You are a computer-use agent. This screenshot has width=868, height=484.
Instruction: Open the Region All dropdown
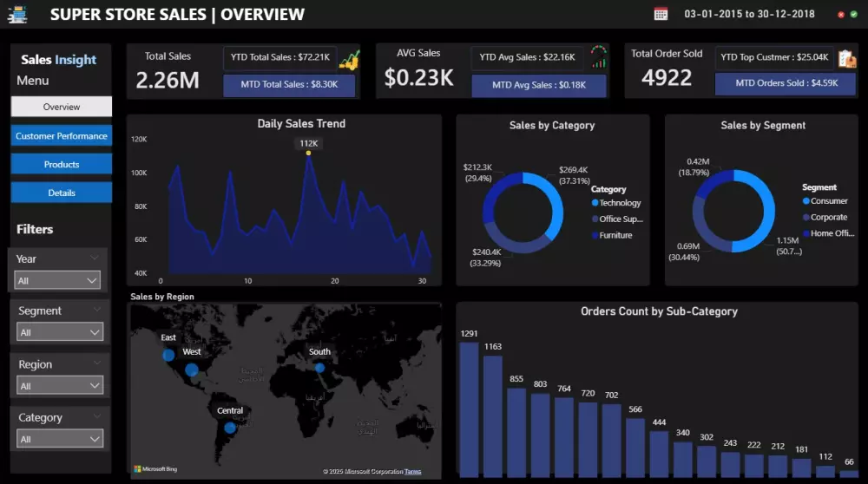(60, 385)
